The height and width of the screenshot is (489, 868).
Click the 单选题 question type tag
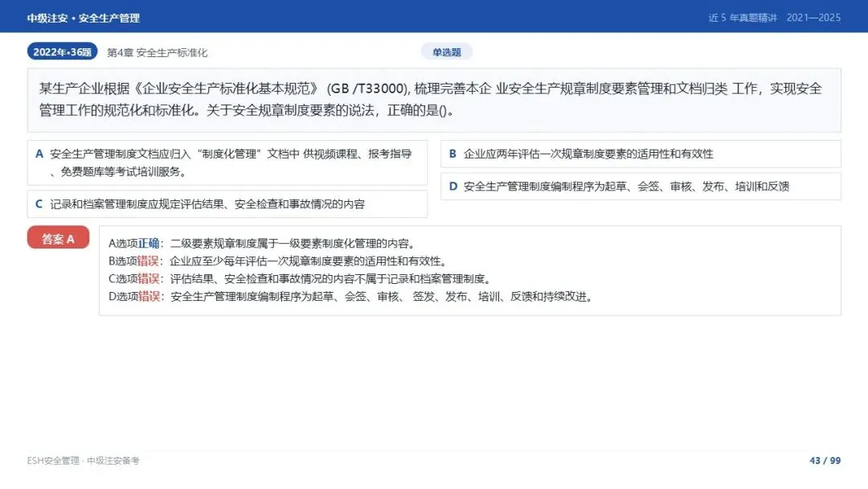click(447, 52)
